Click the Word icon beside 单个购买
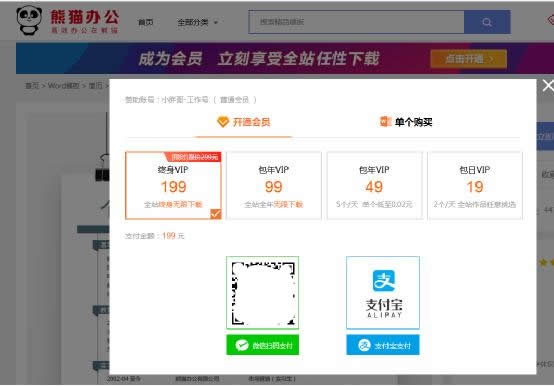Image resolution: width=554 pixels, height=386 pixels. (x=385, y=121)
